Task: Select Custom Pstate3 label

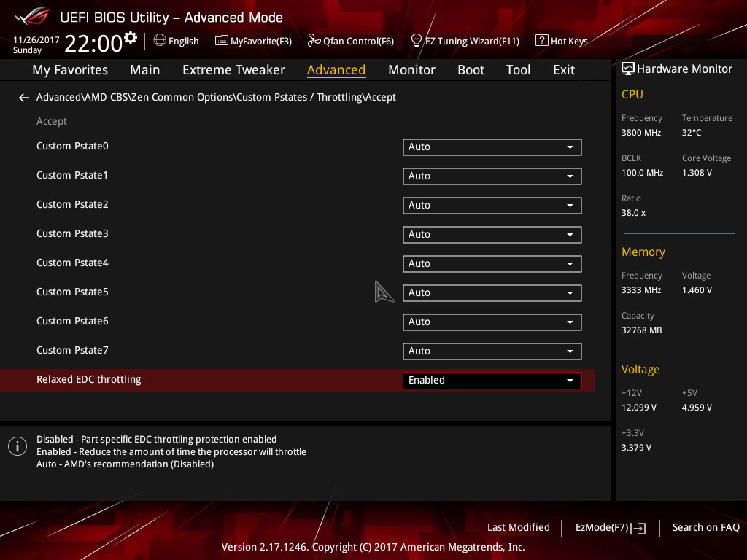Action: tap(72, 234)
